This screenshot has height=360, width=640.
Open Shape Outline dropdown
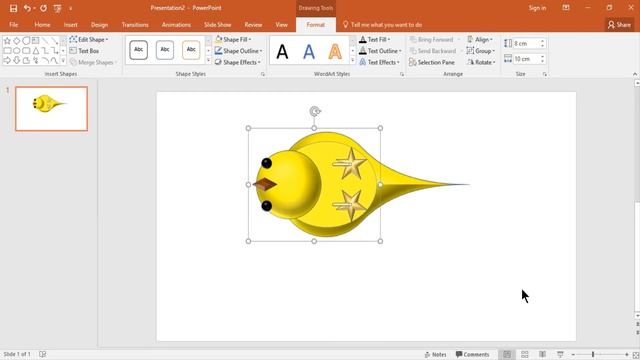click(238, 51)
